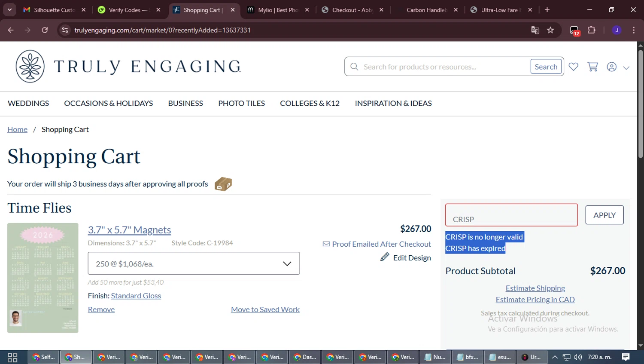
Task: Open the BUSINESS menu
Action: 185,103
